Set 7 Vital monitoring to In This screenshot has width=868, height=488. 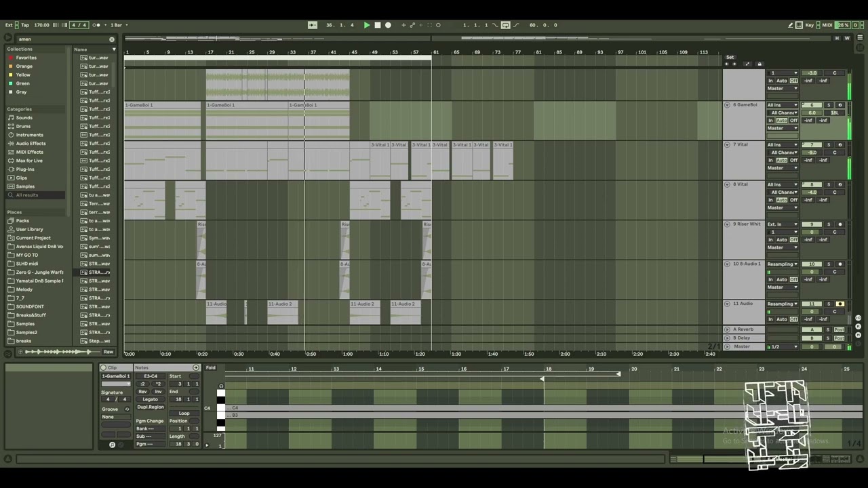770,161
